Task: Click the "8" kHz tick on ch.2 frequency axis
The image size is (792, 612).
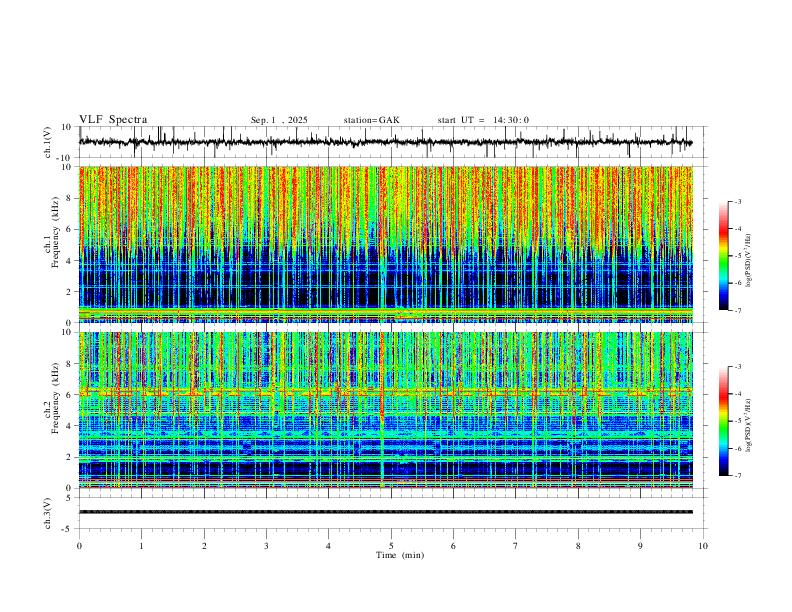Action: 69,364
